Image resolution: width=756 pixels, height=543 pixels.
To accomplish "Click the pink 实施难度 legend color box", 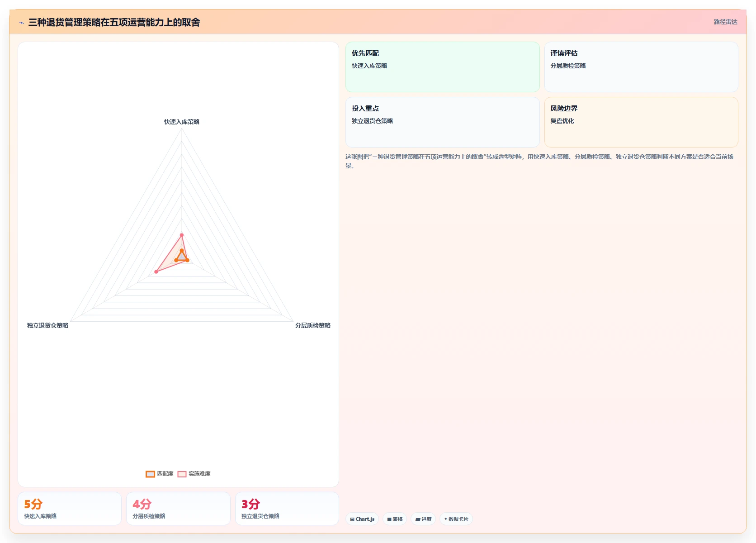I will tap(182, 474).
